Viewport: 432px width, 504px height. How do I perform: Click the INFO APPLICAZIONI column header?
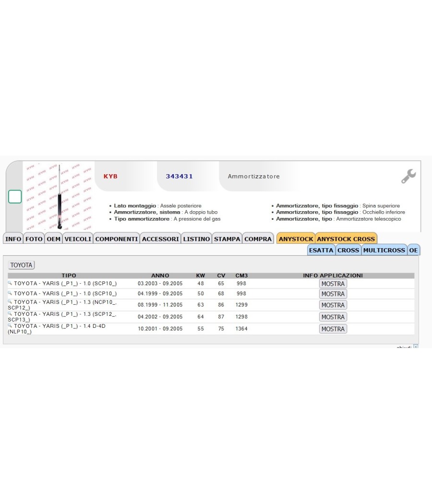coord(333,276)
